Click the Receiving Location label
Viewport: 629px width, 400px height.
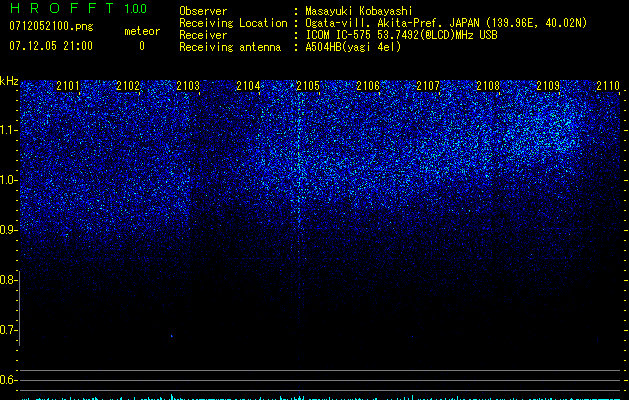tap(233, 23)
